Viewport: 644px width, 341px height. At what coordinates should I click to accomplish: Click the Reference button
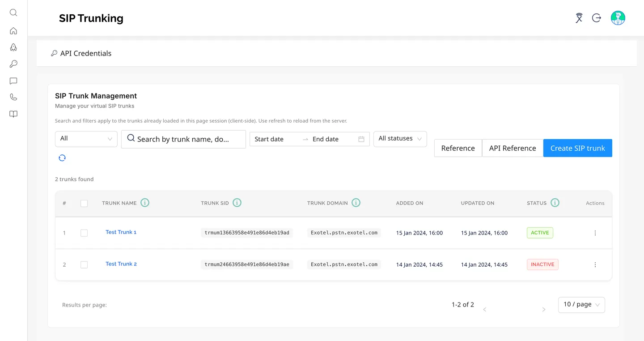click(x=458, y=148)
